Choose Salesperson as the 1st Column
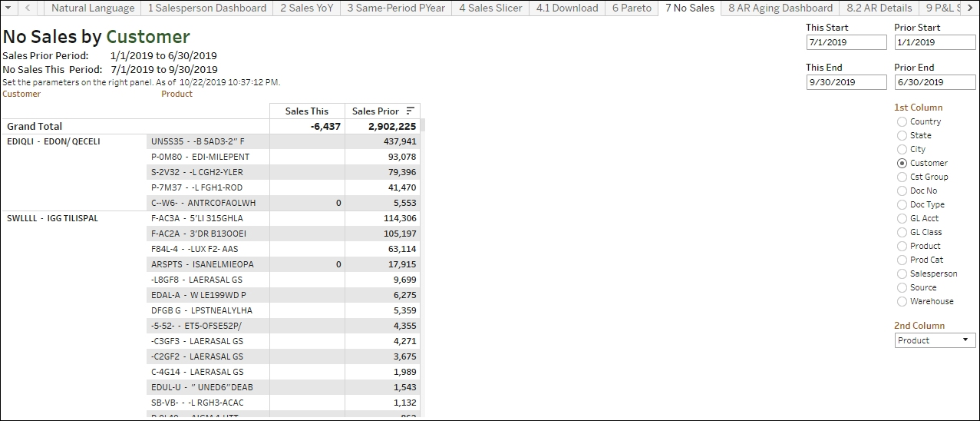Viewport: 980px width, 421px height. coord(902,273)
